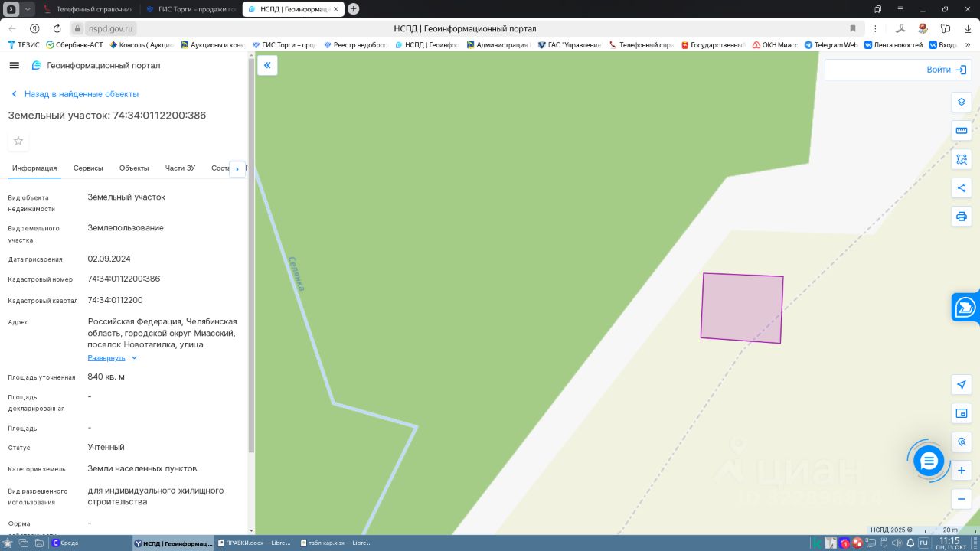Open the star application launcher in the taskbar
Image resolution: width=980 pixels, height=551 pixels.
[x=8, y=543]
